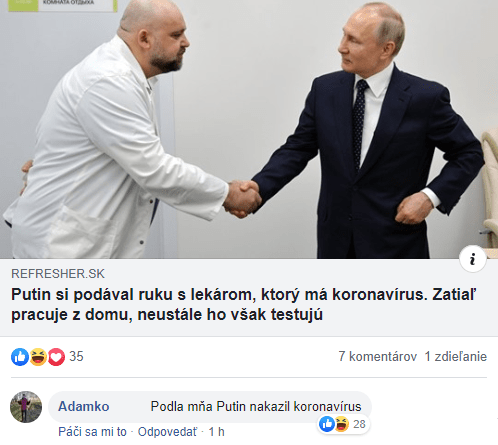Viewport: 498px width, 445px height.
Task: Click the Haha emoji on Adamko's comment
Action: [x=341, y=424]
